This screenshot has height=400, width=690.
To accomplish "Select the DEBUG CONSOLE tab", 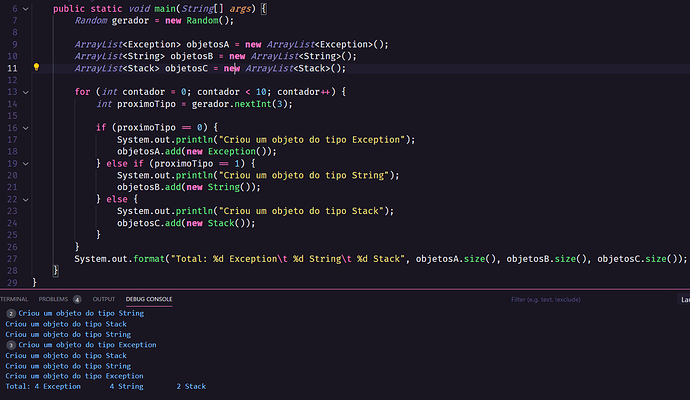I will point(149,299).
